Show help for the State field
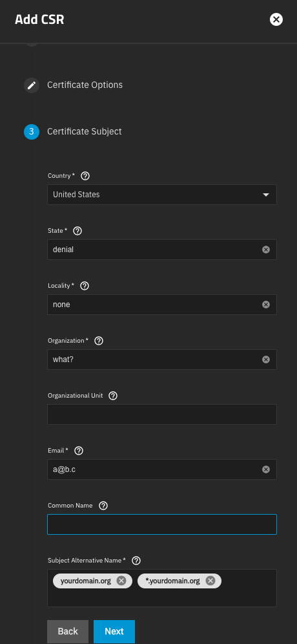The width and height of the screenshot is (297, 644). click(77, 231)
